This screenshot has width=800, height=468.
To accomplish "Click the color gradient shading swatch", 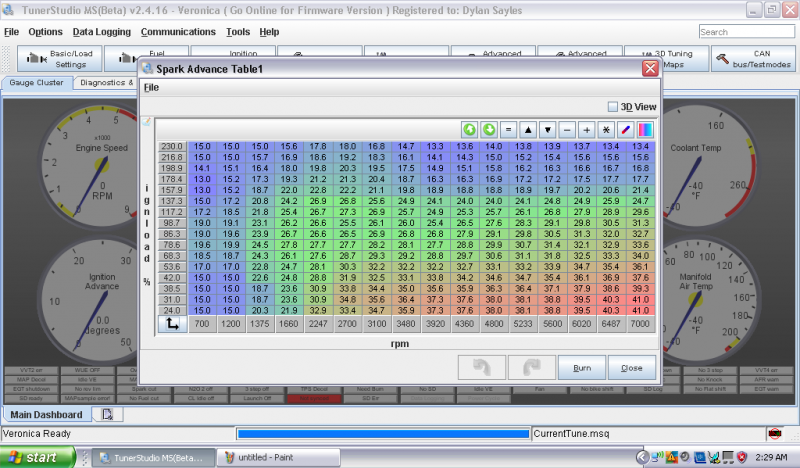I will [644, 129].
